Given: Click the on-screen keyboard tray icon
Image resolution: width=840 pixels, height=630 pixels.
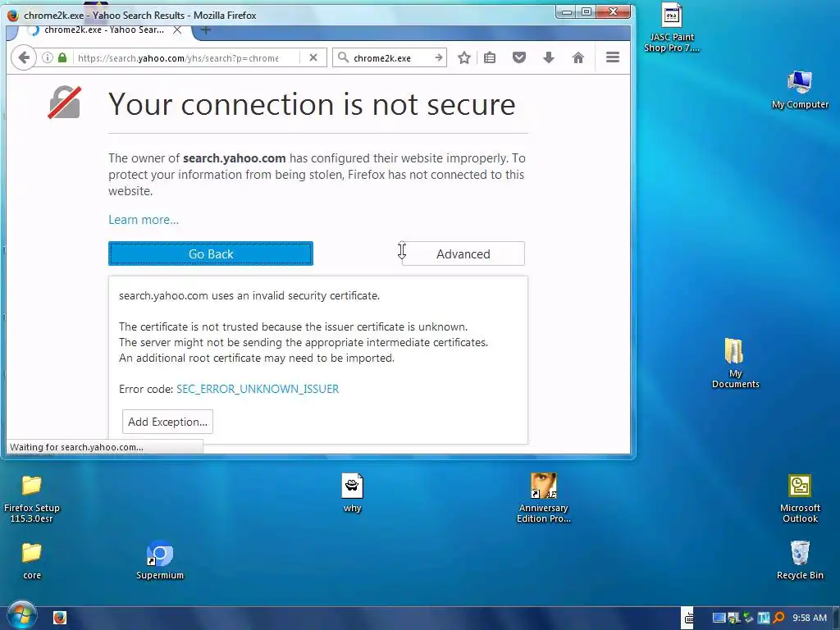Looking at the screenshot, I should point(688,619).
